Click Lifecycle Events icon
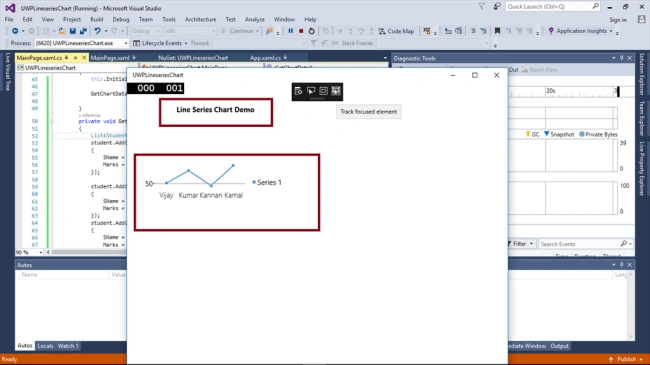The width and height of the screenshot is (650, 365). tap(136, 43)
